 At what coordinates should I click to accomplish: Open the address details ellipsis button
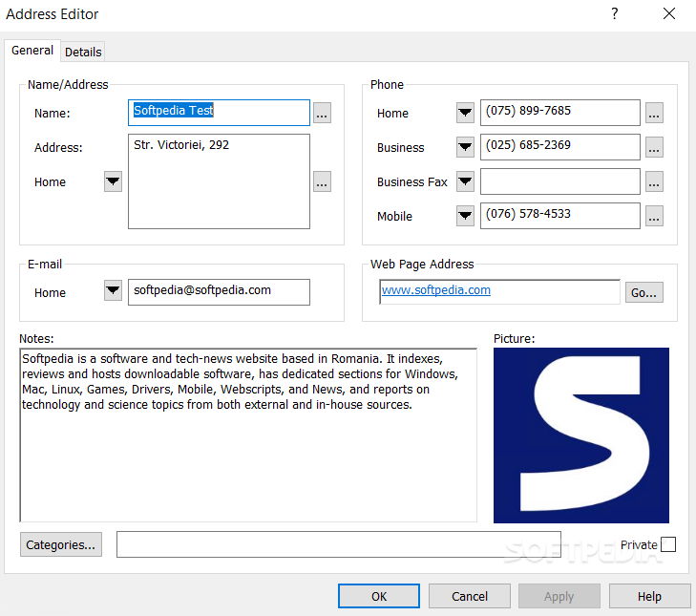click(x=322, y=181)
